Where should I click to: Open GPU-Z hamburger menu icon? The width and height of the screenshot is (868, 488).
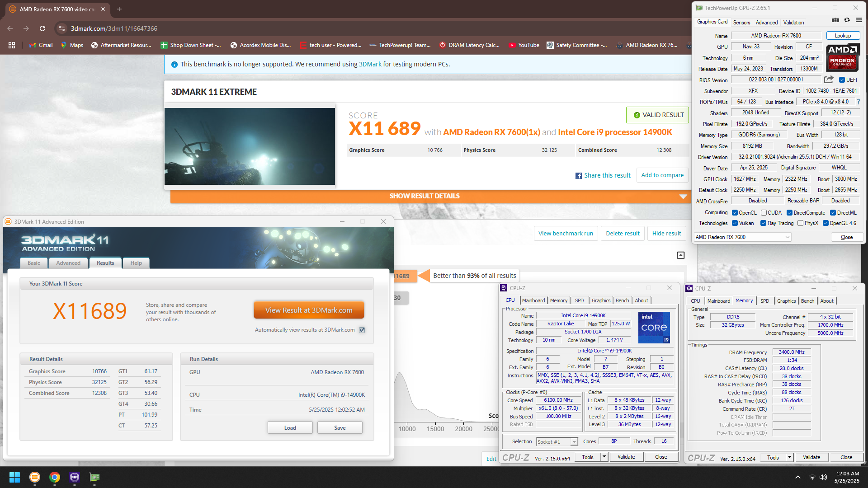[x=859, y=20]
